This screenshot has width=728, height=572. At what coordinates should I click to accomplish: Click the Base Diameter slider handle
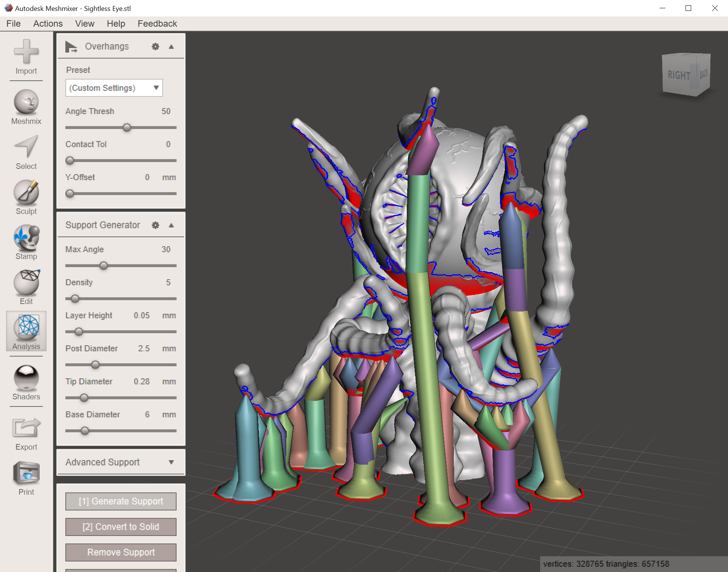tap(85, 431)
